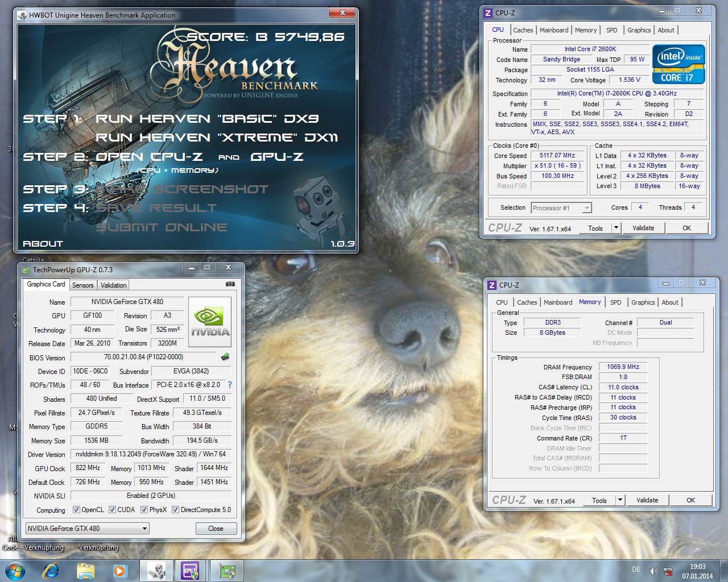Open the Windows Start button
Image resolution: width=728 pixels, height=582 pixels.
coord(15,570)
